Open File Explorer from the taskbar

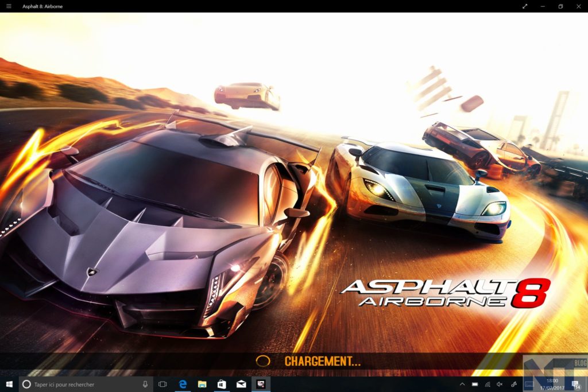202,384
